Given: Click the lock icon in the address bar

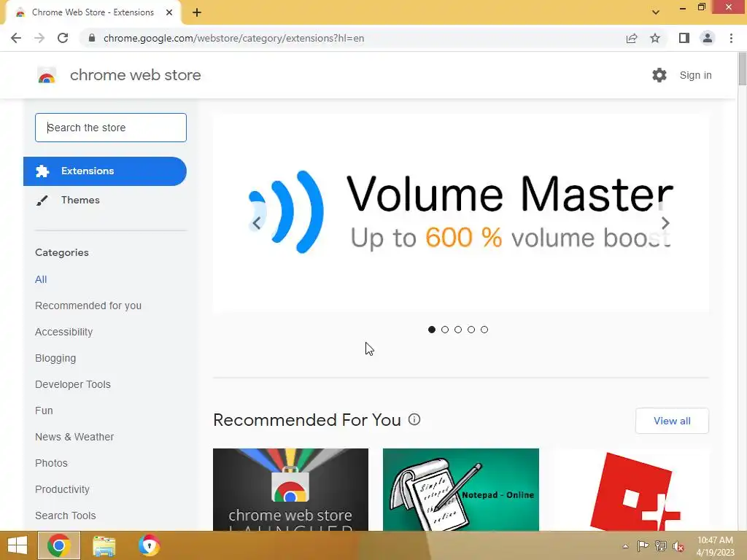Looking at the screenshot, I should 92,38.
